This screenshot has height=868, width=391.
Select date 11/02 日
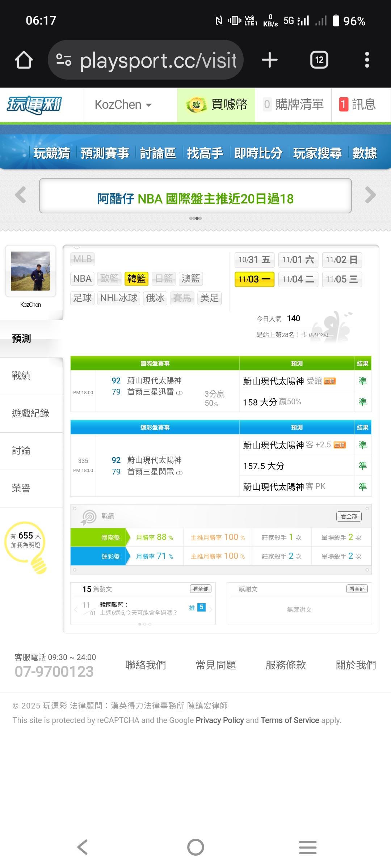coord(342,260)
